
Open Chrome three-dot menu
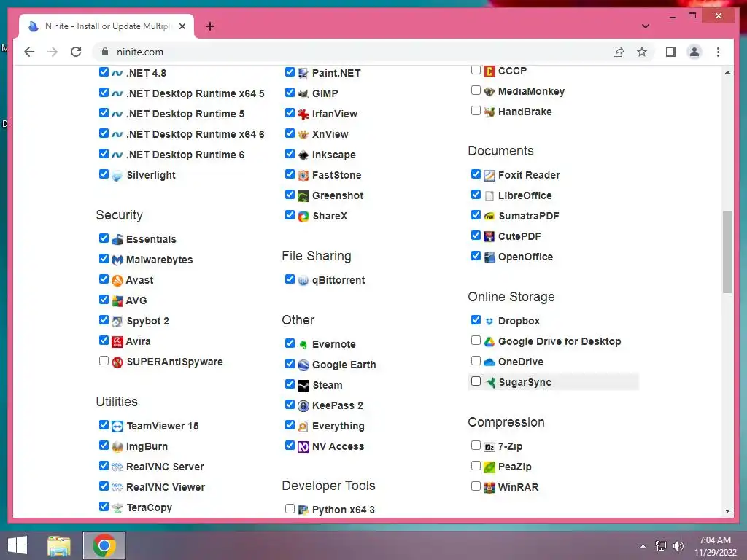pyautogui.click(x=718, y=52)
